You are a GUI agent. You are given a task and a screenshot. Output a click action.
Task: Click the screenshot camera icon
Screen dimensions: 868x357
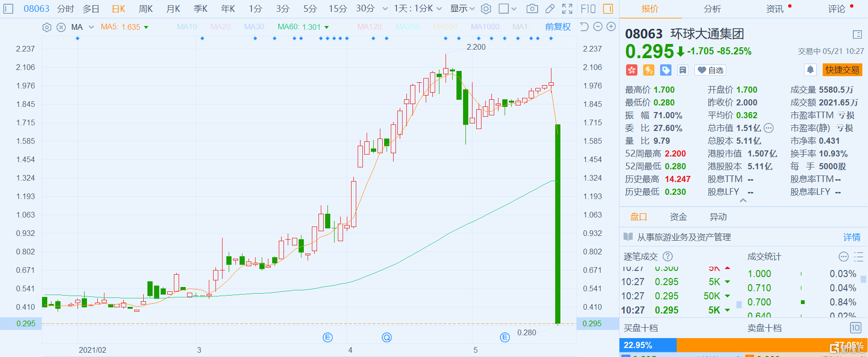(532, 9)
